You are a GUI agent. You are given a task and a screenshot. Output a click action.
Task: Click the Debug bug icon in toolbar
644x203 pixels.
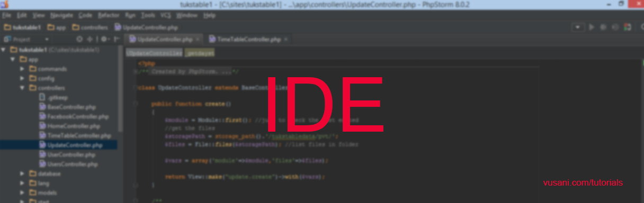pos(604,27)
